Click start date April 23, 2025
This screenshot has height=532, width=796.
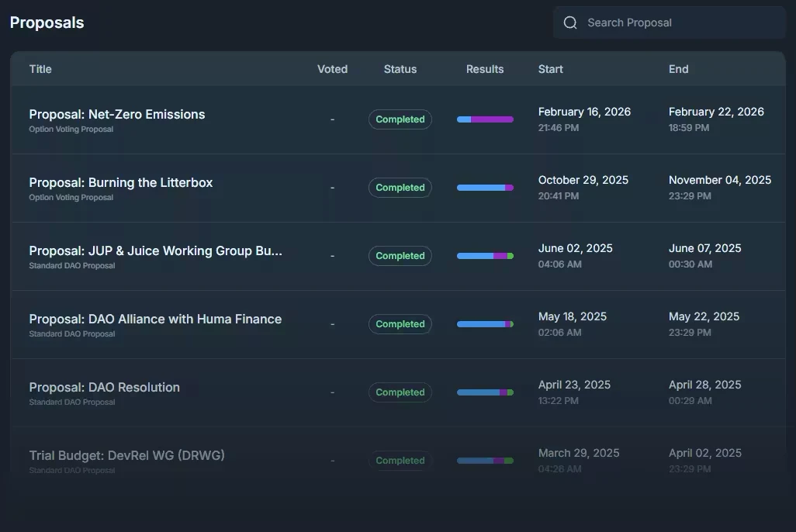(x=574, y=385)
